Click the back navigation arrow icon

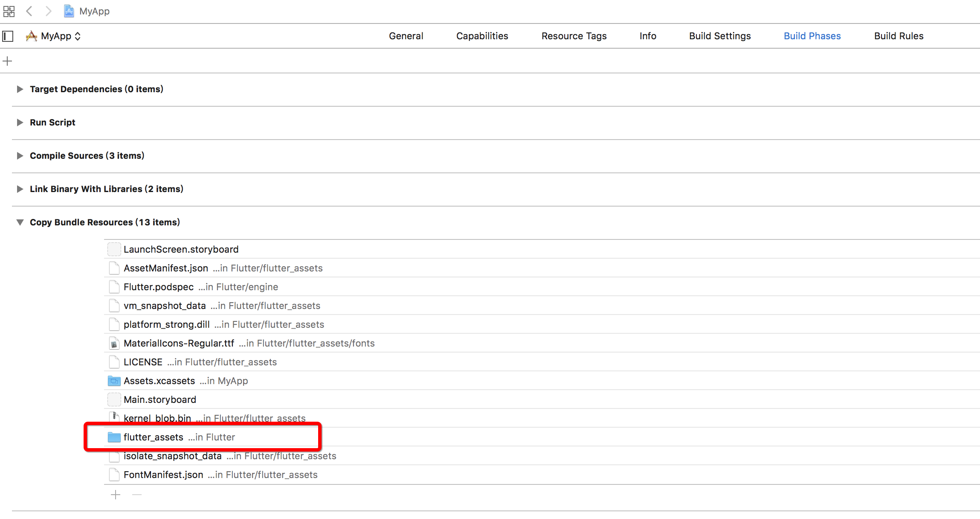[x=30, y=11]
